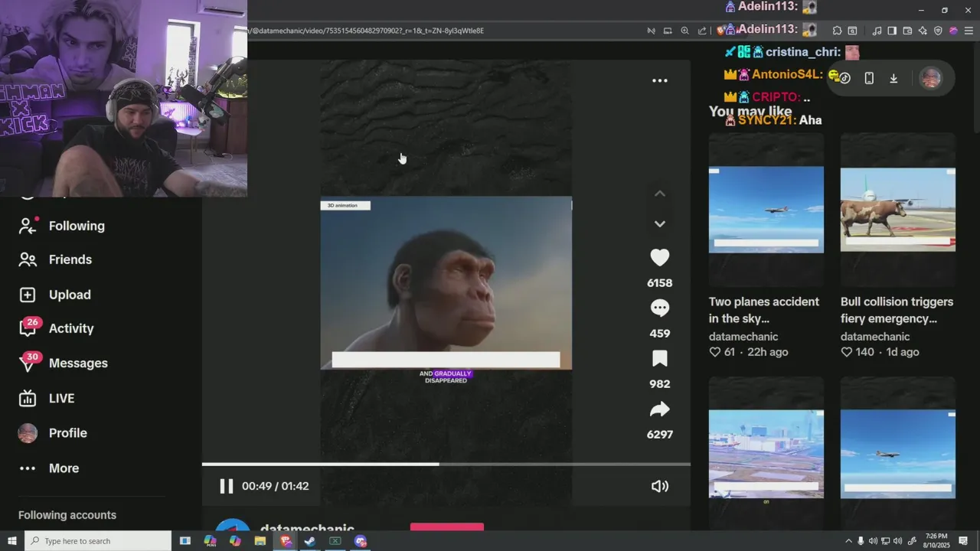Viewport: 980px width, 551px height.
Task: Save video with the bookmark icon
Action: (659, 359)
